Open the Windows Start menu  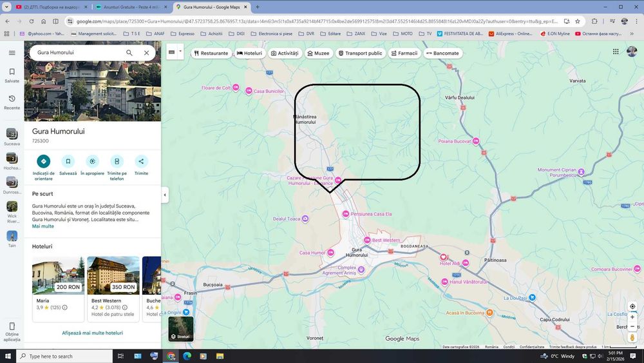(8, 356)
